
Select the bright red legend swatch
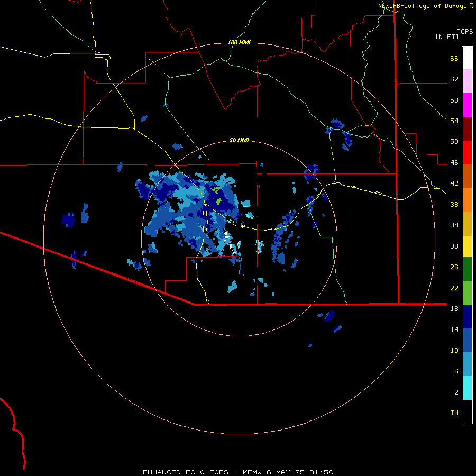467,152
